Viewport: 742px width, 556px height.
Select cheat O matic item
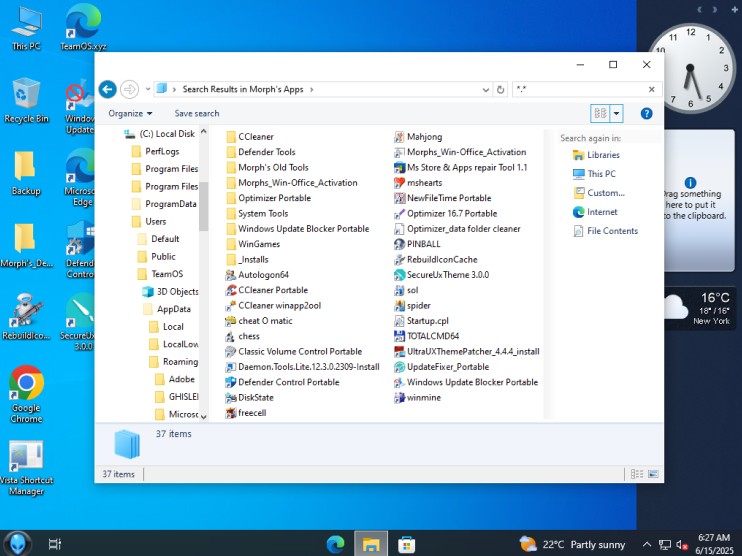259,321
